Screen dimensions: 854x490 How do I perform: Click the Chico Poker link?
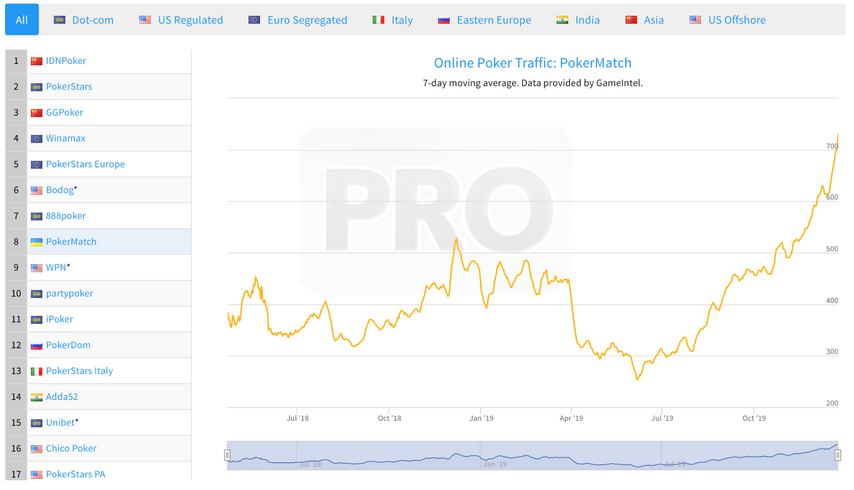(x=71, y=449)
